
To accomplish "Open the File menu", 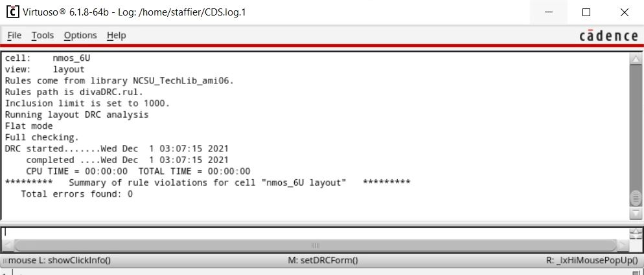I will click(x=14, y=36).
